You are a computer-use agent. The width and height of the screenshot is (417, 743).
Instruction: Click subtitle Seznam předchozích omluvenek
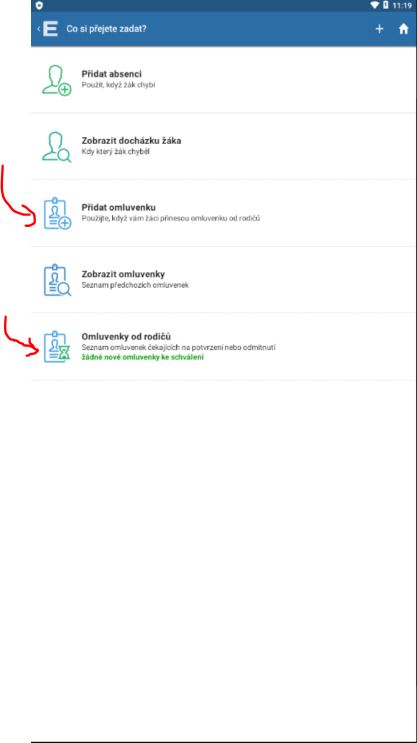135,285
